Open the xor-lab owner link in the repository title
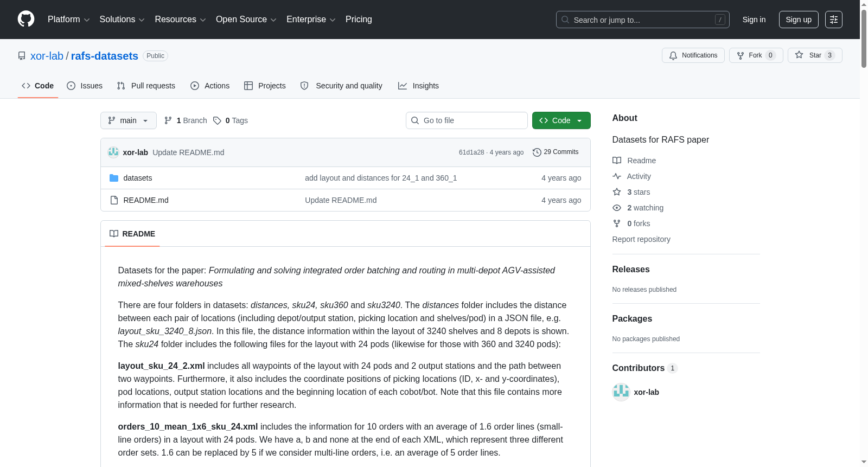 [47, 56]
